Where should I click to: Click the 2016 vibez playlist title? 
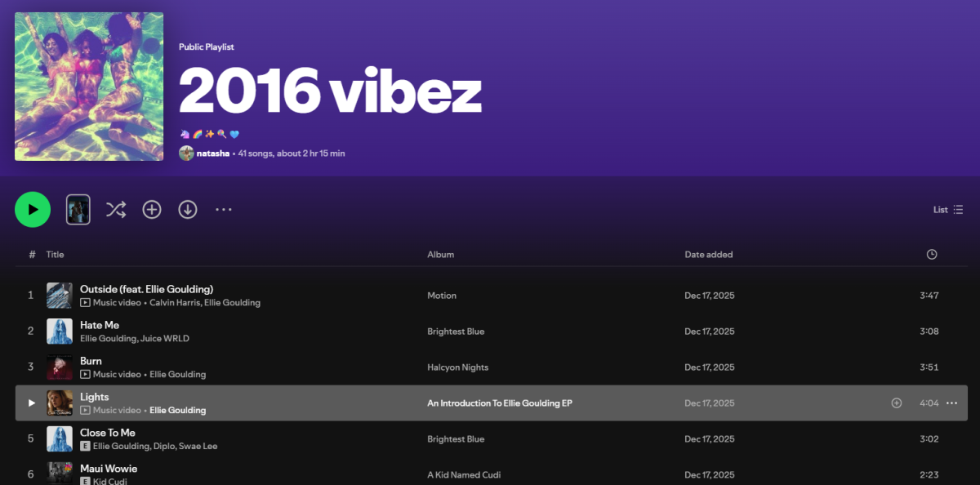(330, 91)
